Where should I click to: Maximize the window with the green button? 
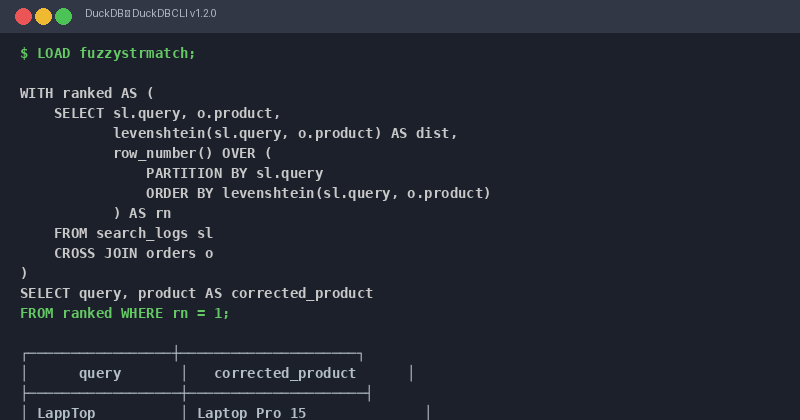pyautogui.click(x=63, y=16)
